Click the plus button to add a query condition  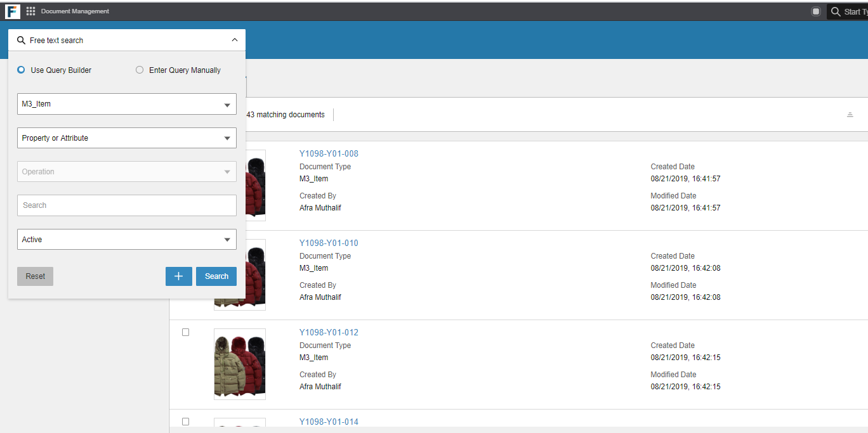pyautogui.click(x=178, y=276)
